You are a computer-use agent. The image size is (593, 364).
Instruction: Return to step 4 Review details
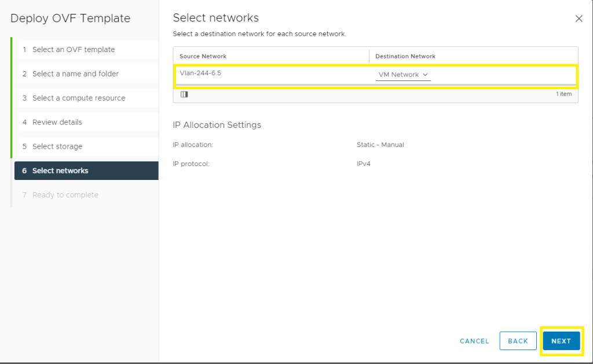tap(57, 123)
